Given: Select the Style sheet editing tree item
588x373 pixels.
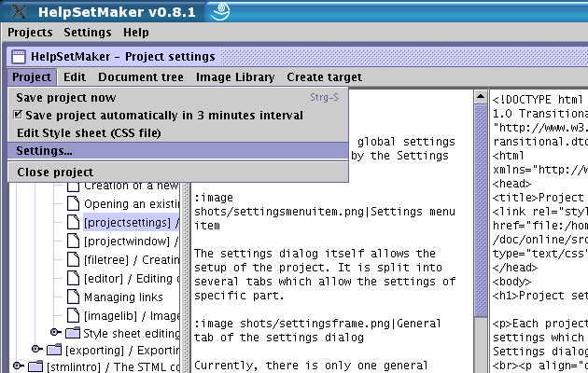Looking at the screenshot, I should [132, 333].
